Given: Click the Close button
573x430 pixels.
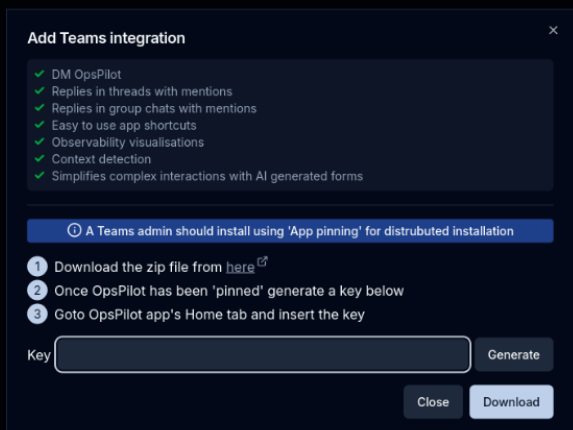Looking at the screenshot, I should (x=433, y=402).
